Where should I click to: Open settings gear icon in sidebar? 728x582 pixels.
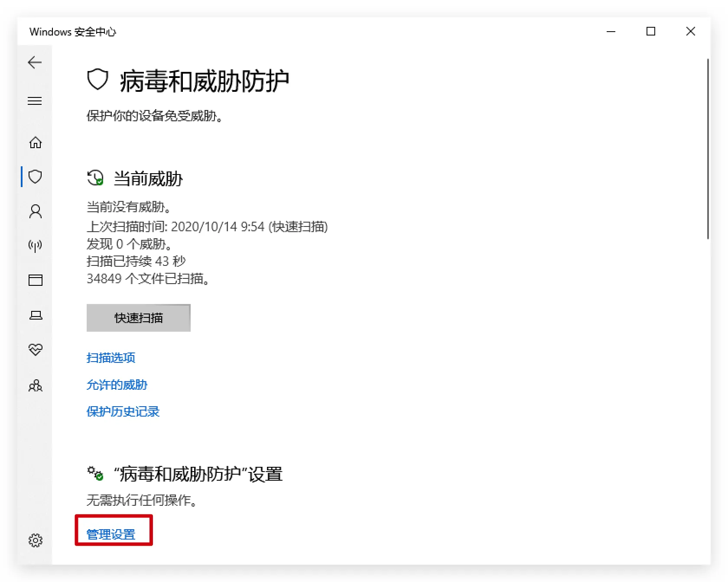point(35,540)
